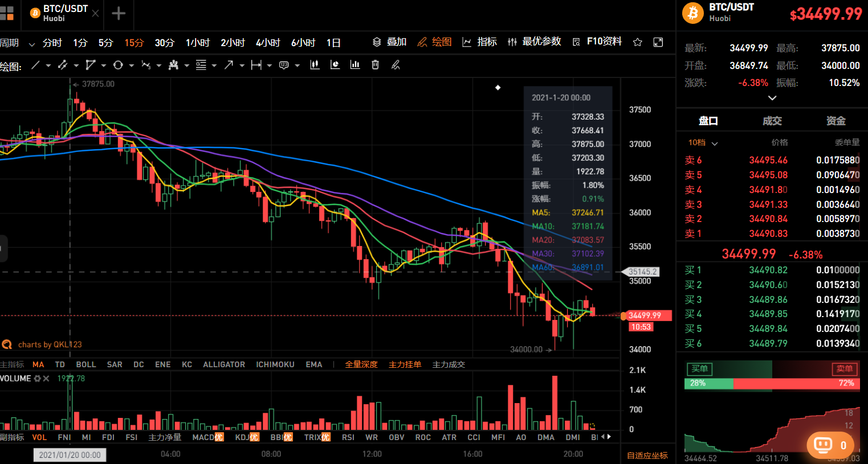Expand market stats with the chevron

point(772,98)
